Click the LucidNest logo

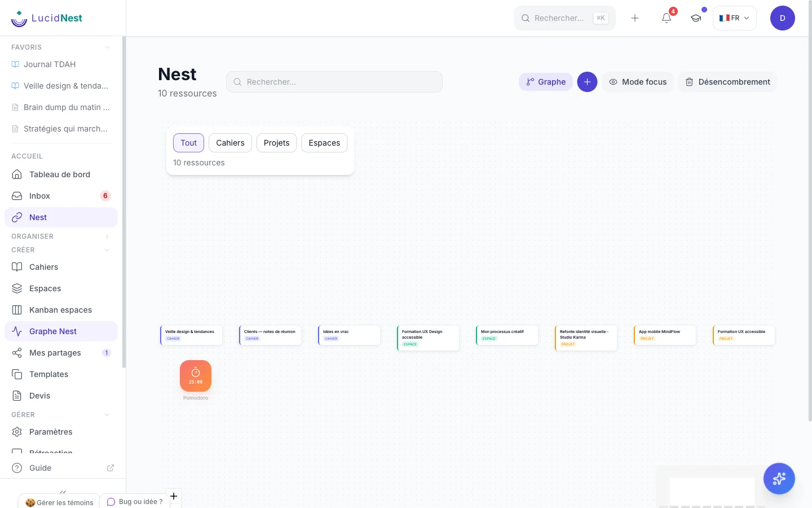tap(47, 18)
